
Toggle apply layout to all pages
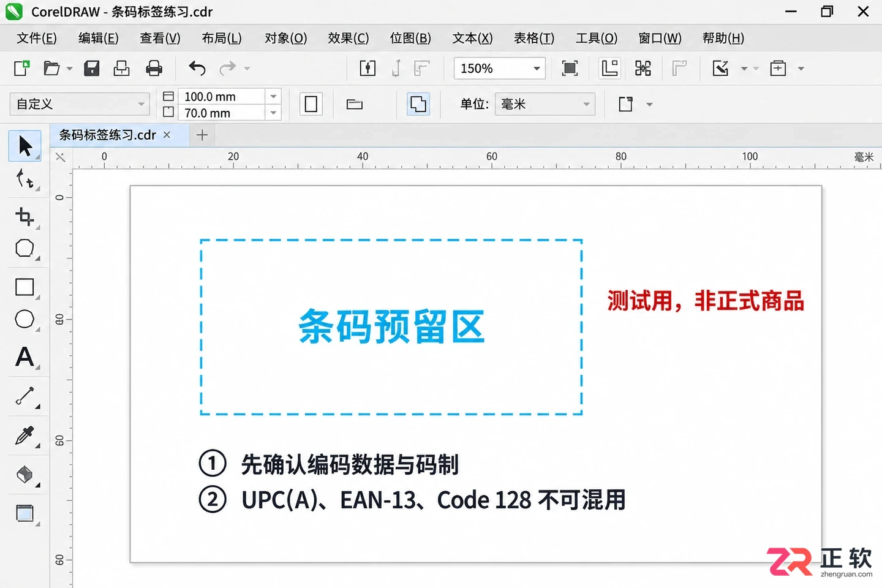pos(418,104)
